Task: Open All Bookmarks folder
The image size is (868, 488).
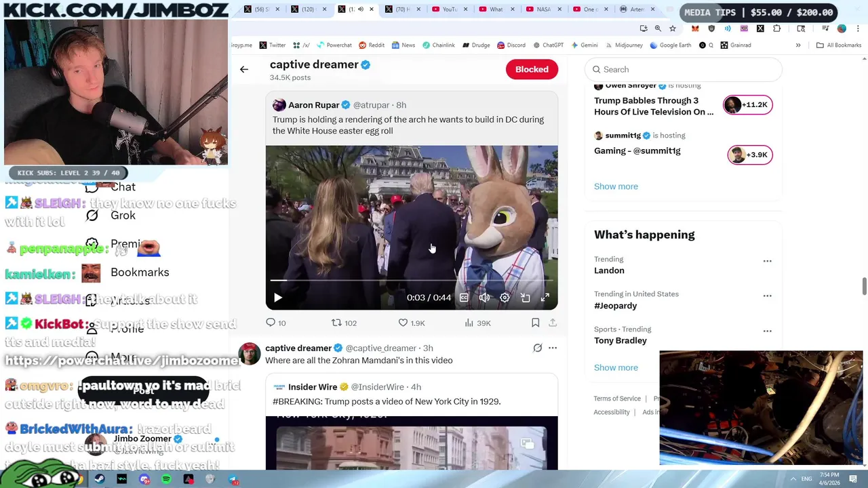Action: click(x=839, y=45)
